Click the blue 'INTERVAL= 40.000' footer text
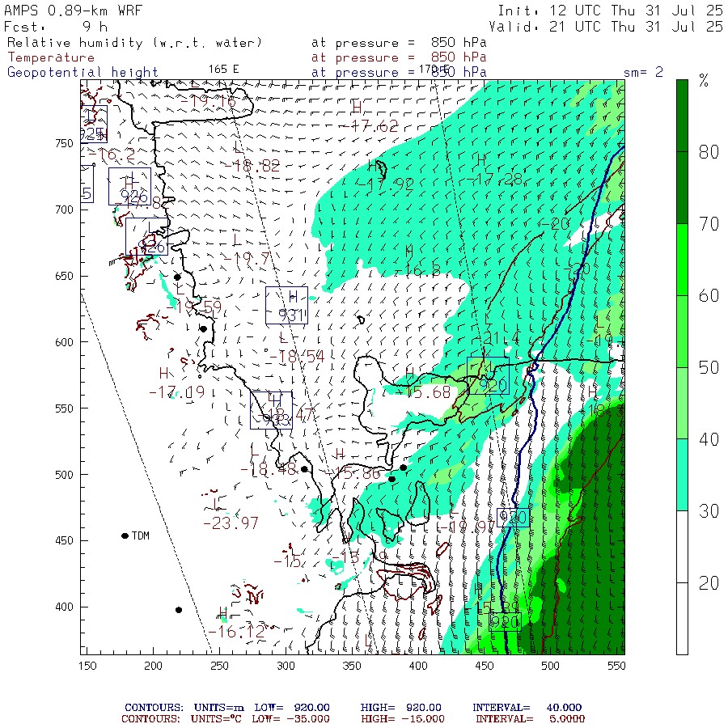 (527, 708)
